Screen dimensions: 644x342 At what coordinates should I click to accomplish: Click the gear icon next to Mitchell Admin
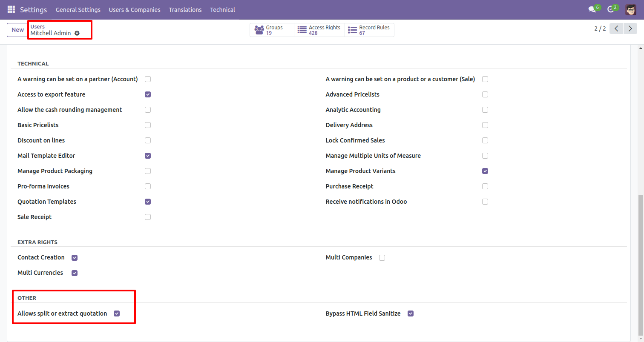(x=77, y=33)
